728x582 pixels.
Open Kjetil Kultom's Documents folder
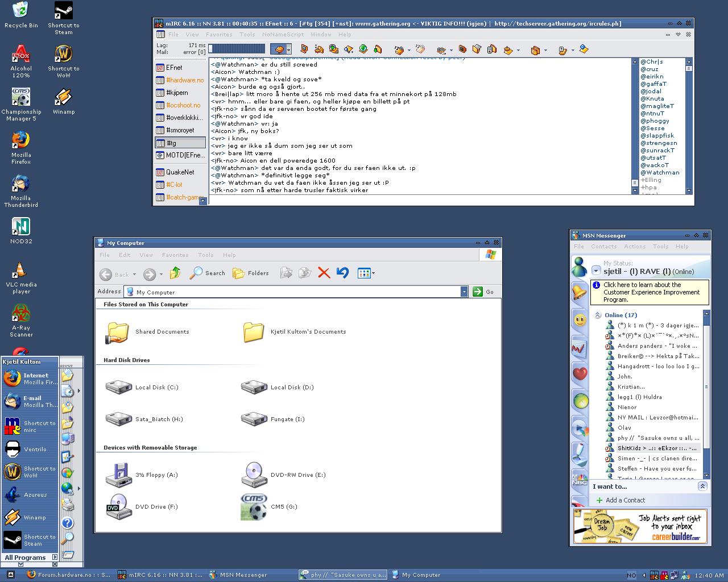(x=294, y=332)
